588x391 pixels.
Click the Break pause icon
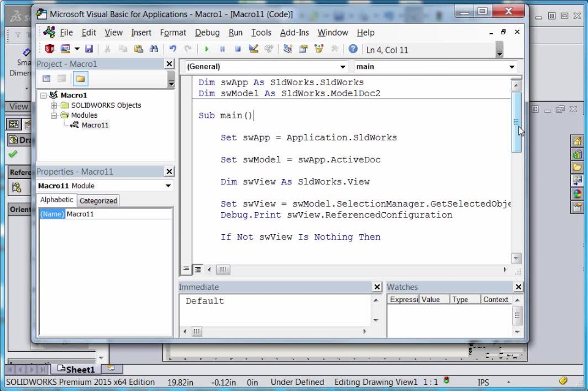tap(222, 49)
